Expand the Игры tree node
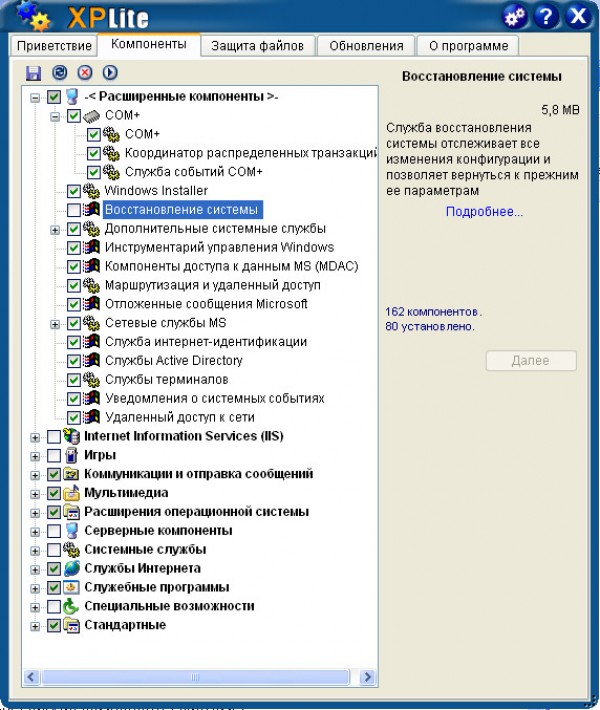The image size is (600, 710). point(35,456)
